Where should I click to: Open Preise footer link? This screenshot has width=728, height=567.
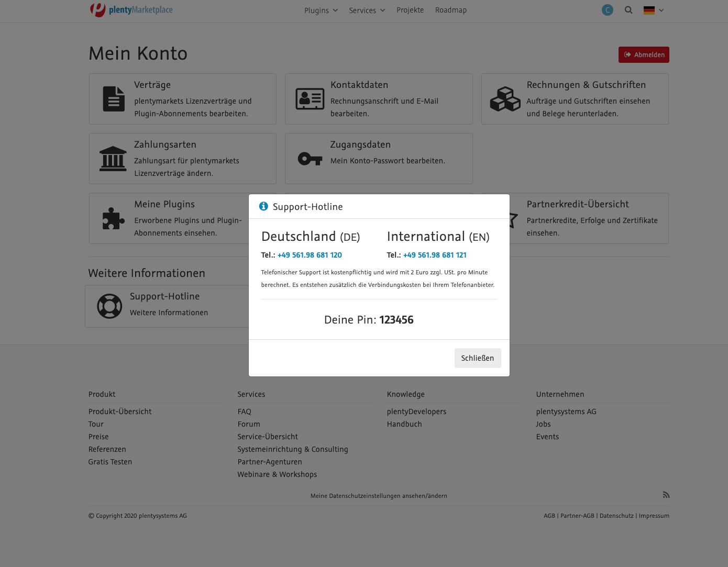(x=98, y=437)
